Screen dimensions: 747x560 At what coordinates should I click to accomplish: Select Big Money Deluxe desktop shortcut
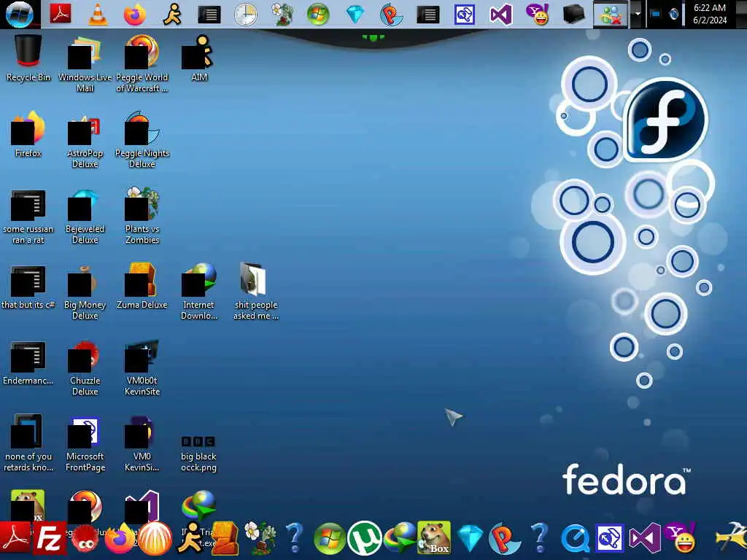click(x=85, y=292)
